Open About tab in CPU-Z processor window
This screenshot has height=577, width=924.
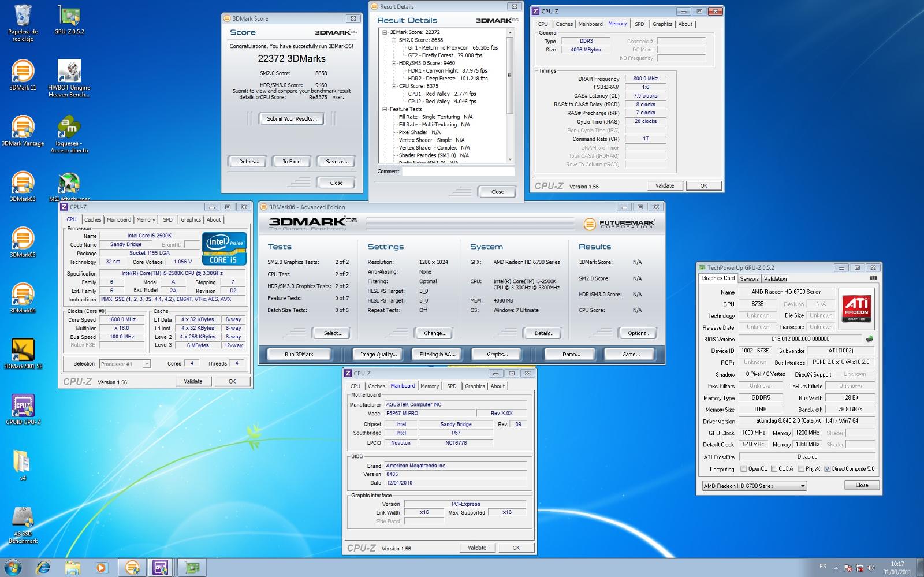coord(214,220)
